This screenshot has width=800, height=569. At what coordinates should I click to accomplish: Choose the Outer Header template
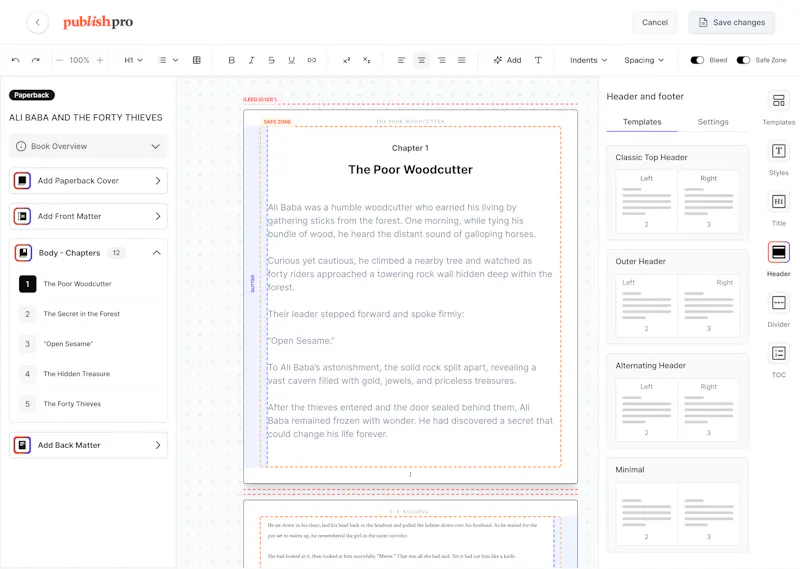pos(678,296)
